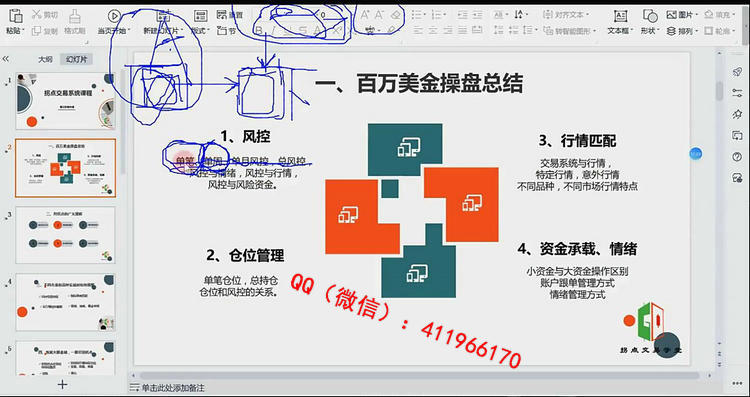Click the Decrease indent icon

coord(462,15)
